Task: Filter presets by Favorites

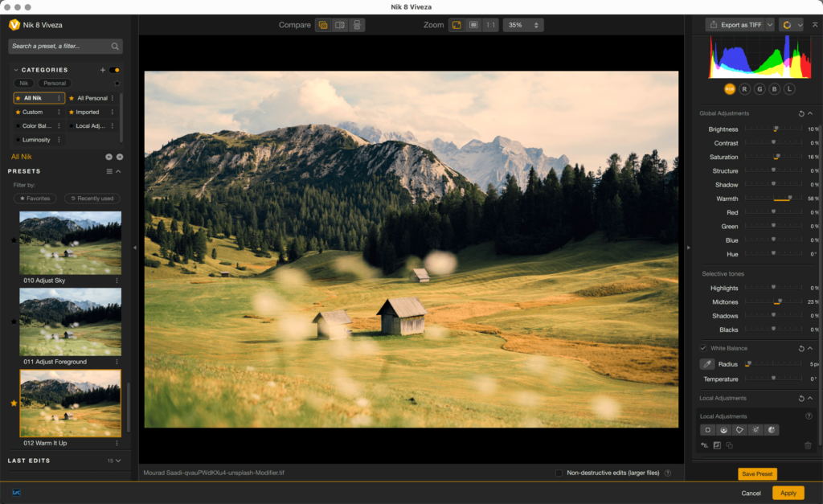Action: [35, 199]
